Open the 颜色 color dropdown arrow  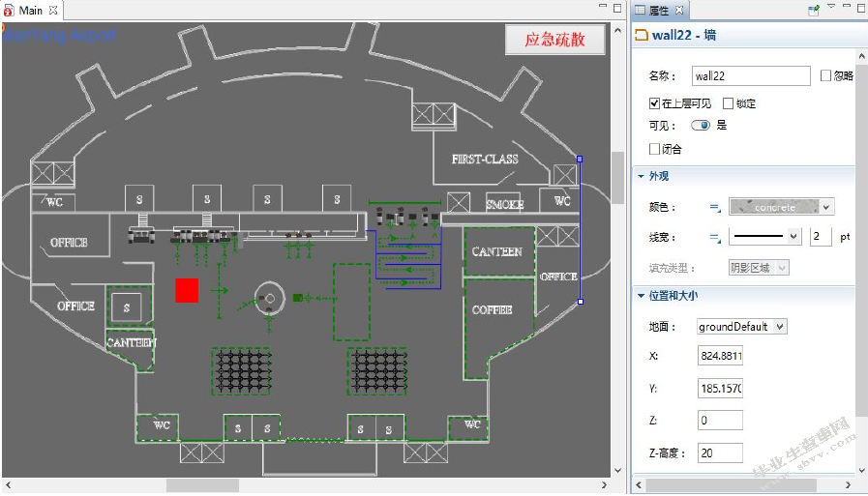826,207
